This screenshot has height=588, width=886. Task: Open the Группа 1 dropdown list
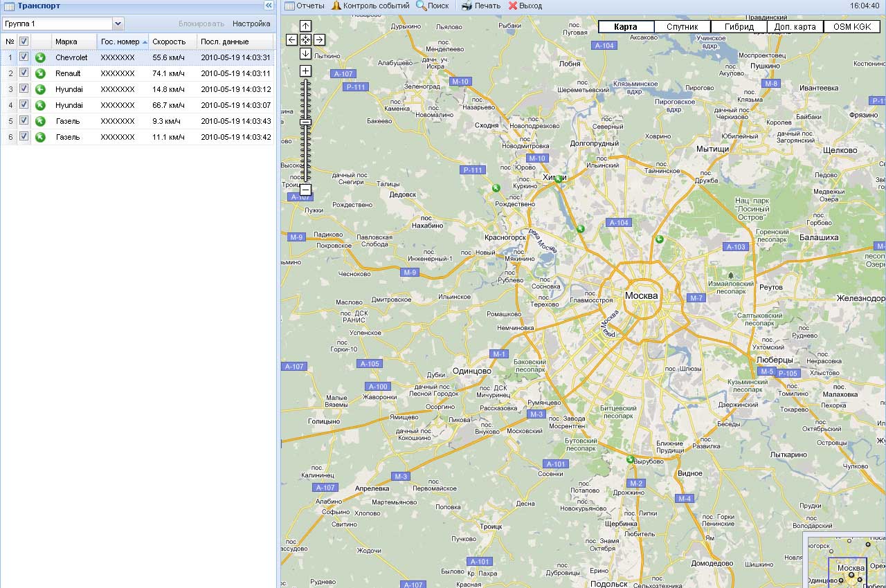(118, 24)
